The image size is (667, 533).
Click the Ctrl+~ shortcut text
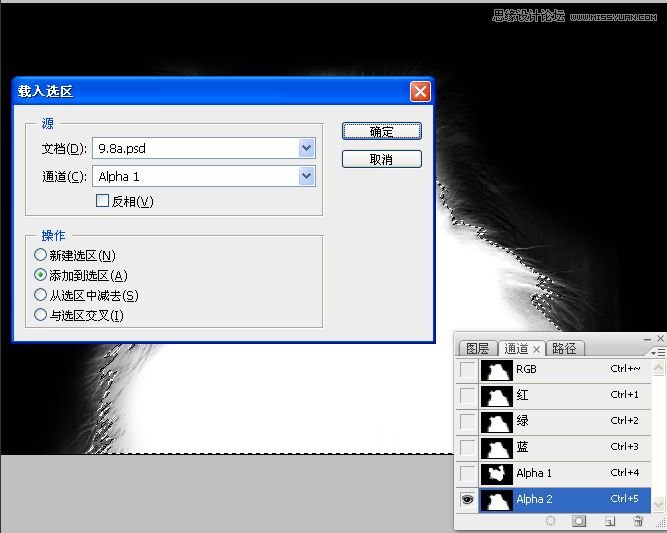pyautogui.click(x=625, y=368)
